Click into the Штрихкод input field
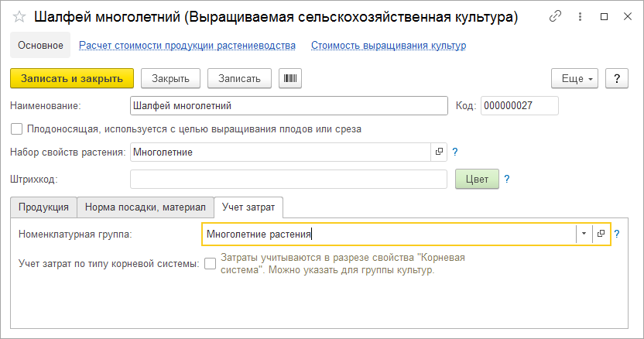 (288, 179)
